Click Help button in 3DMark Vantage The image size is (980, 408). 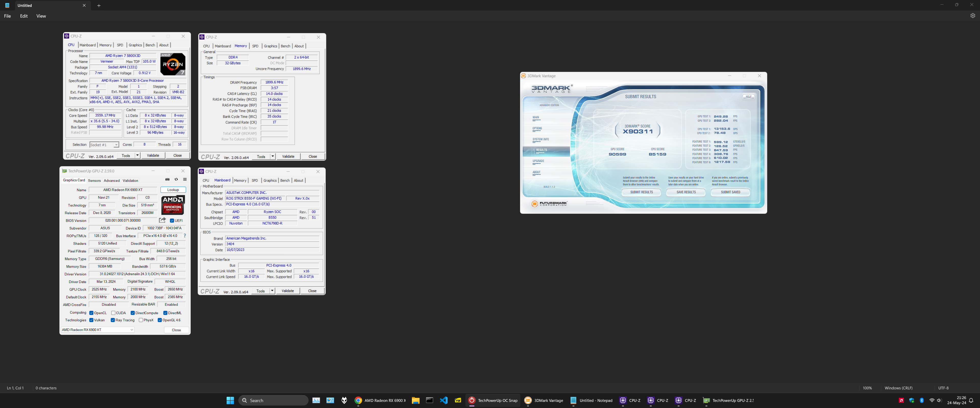pyautogui.click(x=748, y=97)
